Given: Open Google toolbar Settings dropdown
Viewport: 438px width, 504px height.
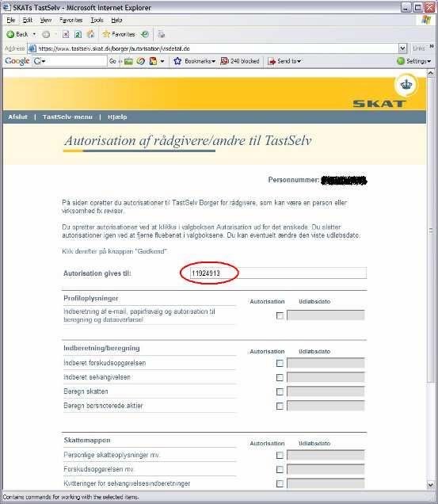Looking at the screenshot, I should 414,61.
